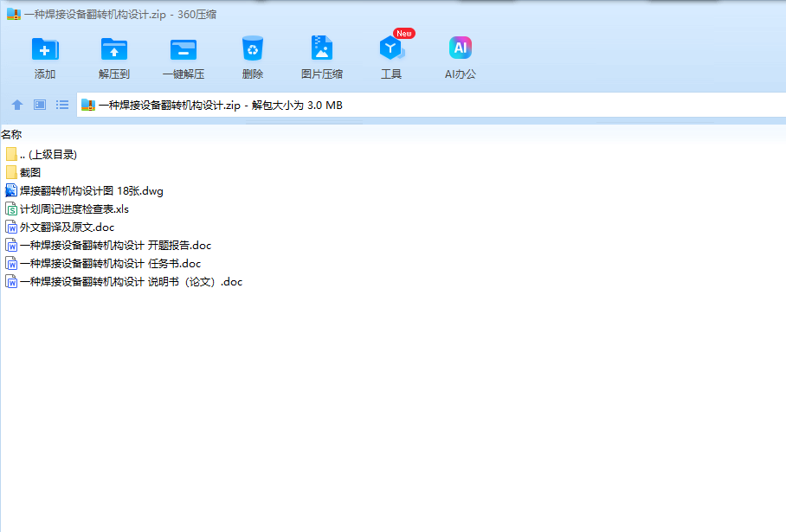Viewport: 786px width, 532px height.
Task: Click the 360压缩 app icon in title bar
Action: click(x=14, y=14)
